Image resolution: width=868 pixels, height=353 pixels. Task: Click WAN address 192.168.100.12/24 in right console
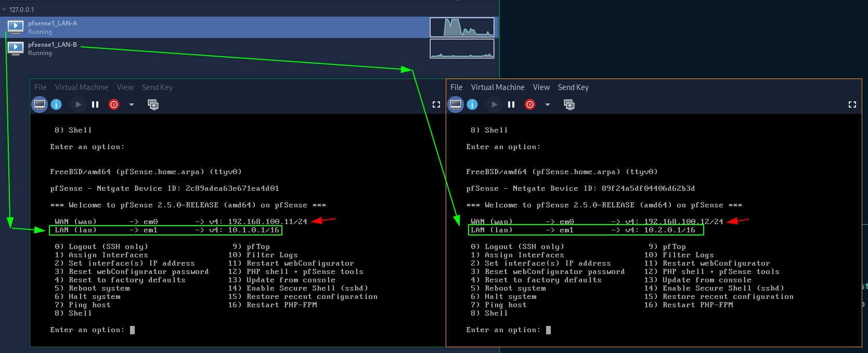tap(683, 221)
